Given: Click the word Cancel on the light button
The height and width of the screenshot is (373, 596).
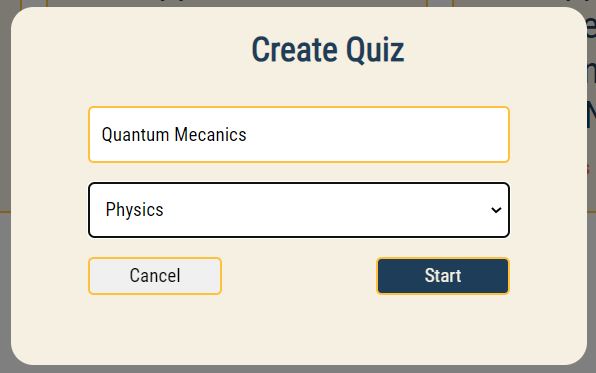Looking at the screenshot, I should (x=155, y=276).
